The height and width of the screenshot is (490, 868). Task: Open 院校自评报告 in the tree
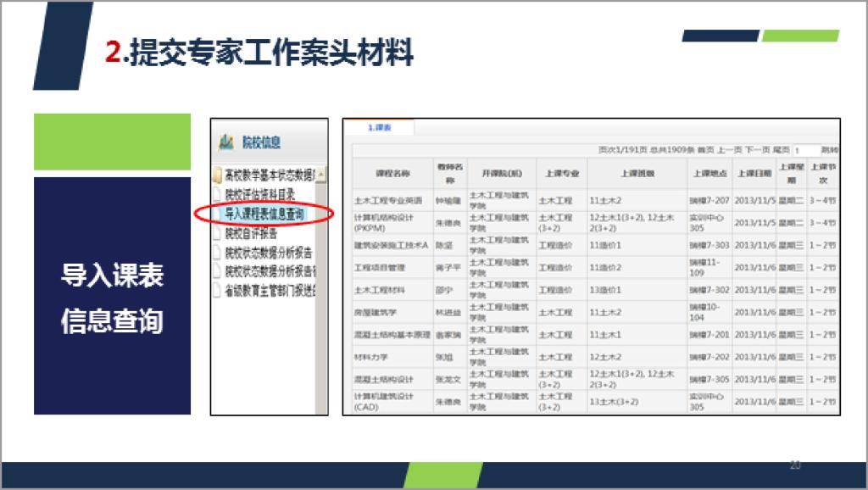coord(251,233)
